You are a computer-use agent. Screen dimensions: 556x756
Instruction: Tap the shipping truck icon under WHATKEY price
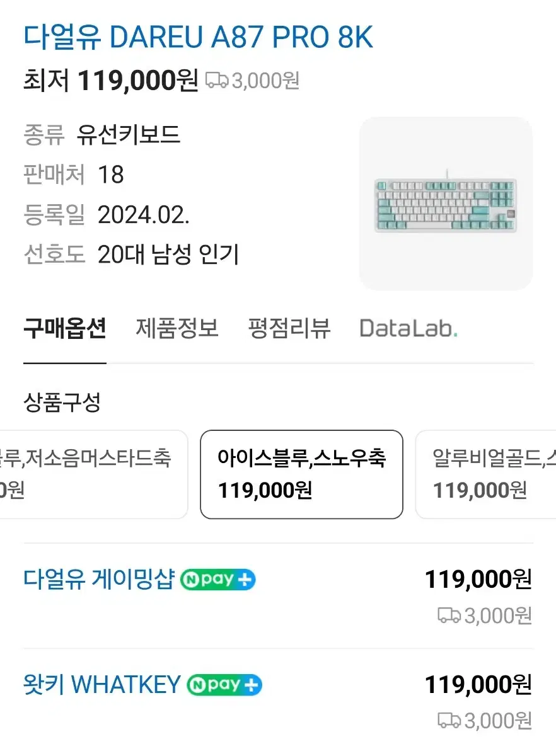[x=449, y=720]
